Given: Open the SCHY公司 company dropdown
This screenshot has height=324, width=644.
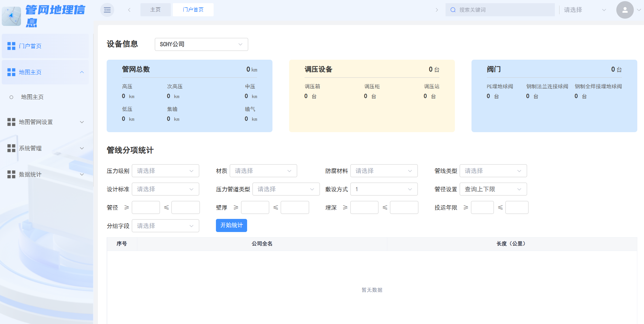Looking at the screenshot, I should point(201,44).
